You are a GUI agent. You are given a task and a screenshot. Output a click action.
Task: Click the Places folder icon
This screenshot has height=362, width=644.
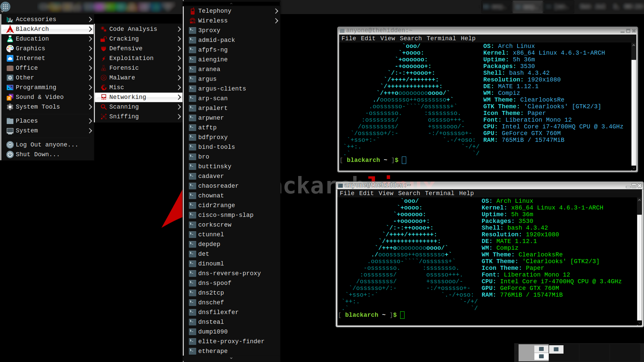(x=10, y=121)
